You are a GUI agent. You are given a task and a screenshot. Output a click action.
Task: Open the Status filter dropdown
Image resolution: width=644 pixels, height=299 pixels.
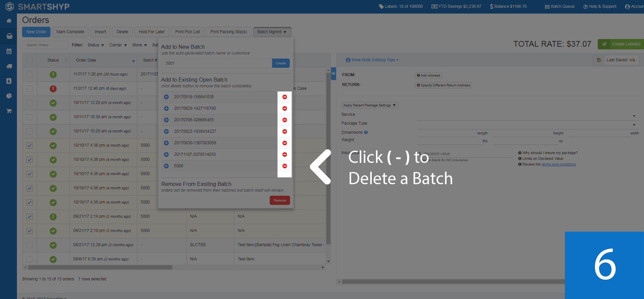pos(95,45)
